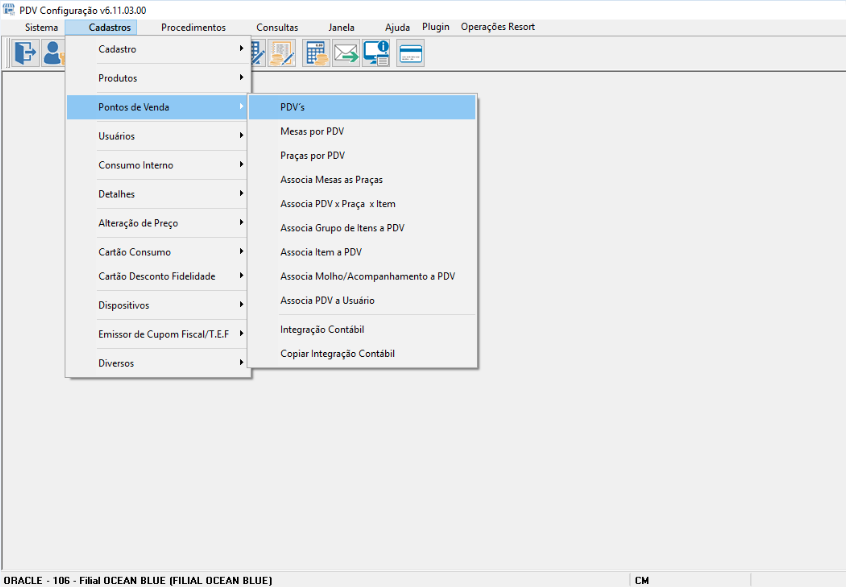Expand the Detalhes submenu

click(158, 194)
